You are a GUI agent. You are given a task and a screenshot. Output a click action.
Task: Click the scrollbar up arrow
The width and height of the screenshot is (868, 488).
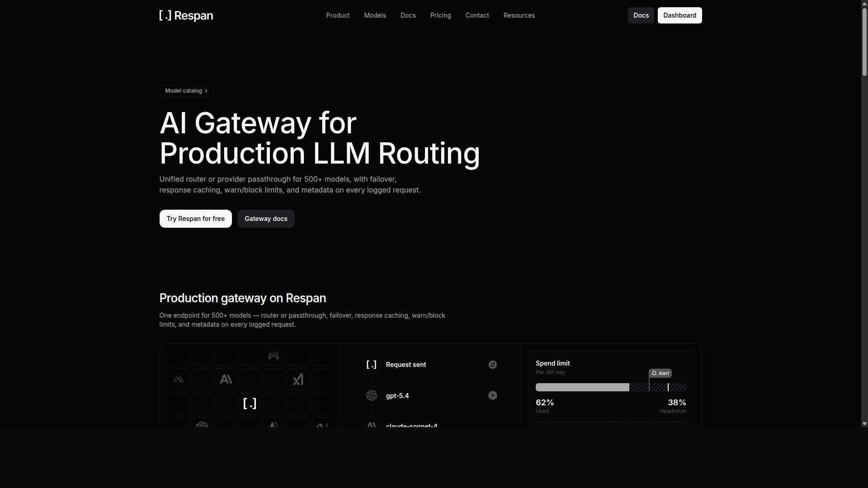[x=864, y=3]
